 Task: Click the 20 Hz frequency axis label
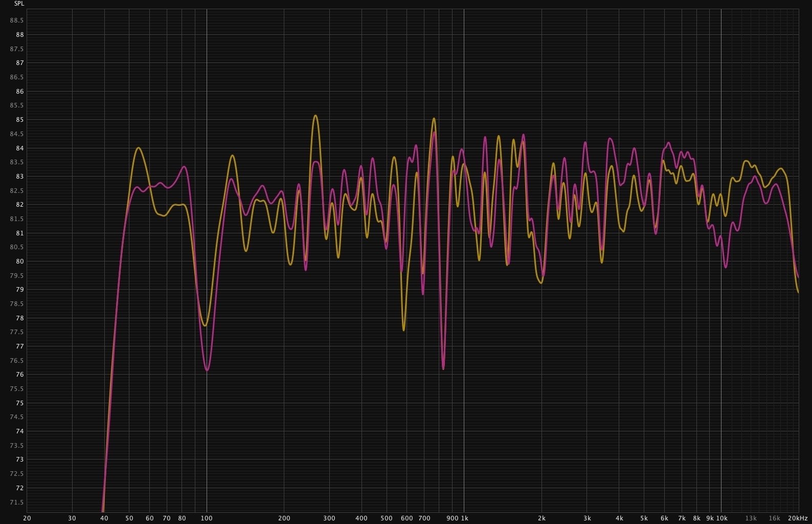tap(27, 518)
